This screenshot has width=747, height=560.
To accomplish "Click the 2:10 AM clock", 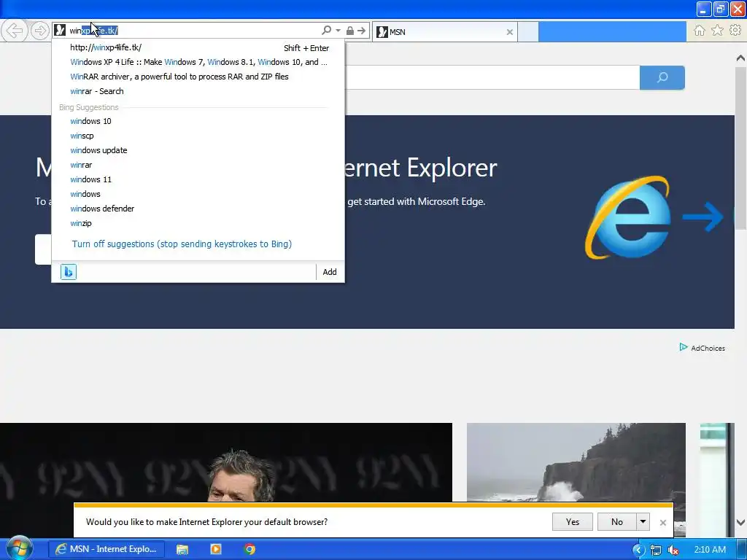I will (x=710, y=550).
